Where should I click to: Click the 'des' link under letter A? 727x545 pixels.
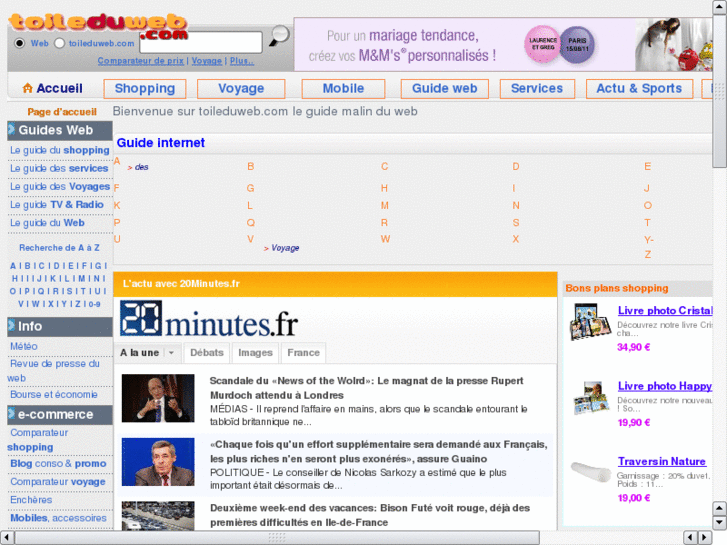click(141, 167)
